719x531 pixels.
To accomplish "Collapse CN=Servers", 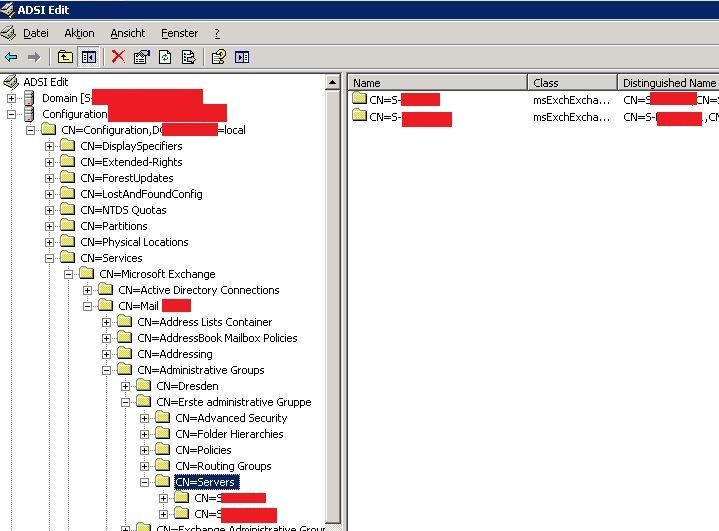I will pyautogui.click(x=144, y=482).
